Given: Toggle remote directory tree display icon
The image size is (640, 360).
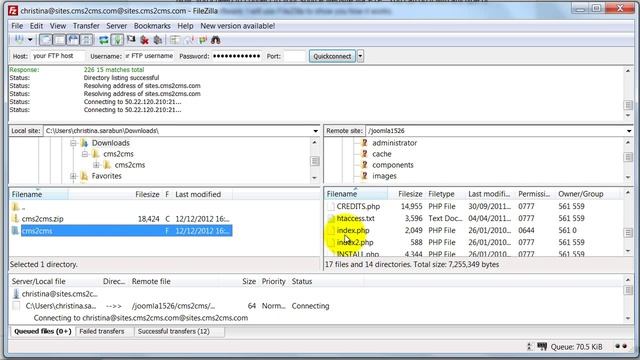Looking at the screenshot, I should (73, 40).
